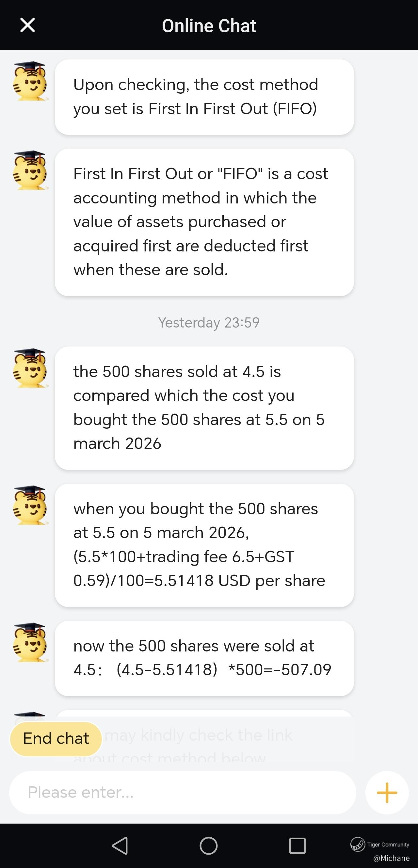Open recent apps with the square icon
Screen dimensions: 418x868
coord(297,845)
